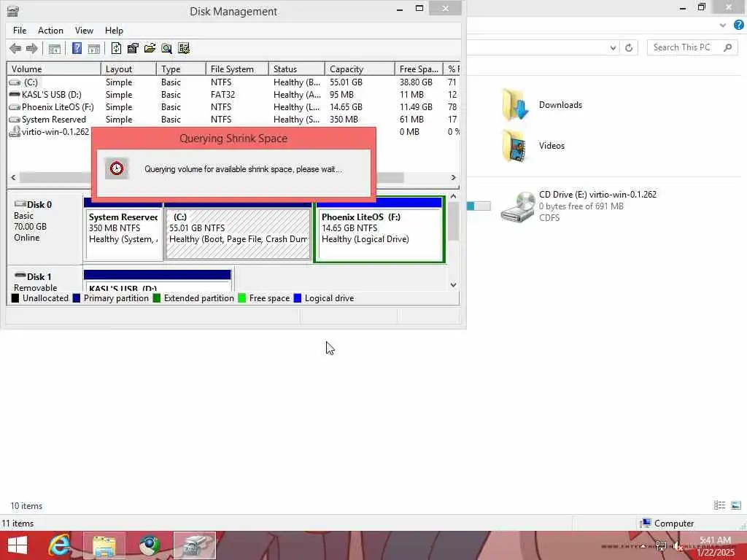747x560 pixels.
Task: Select the Phoenix LiteOS (F:) volume row
Action: pyautogui.click(x=233, y=107)
